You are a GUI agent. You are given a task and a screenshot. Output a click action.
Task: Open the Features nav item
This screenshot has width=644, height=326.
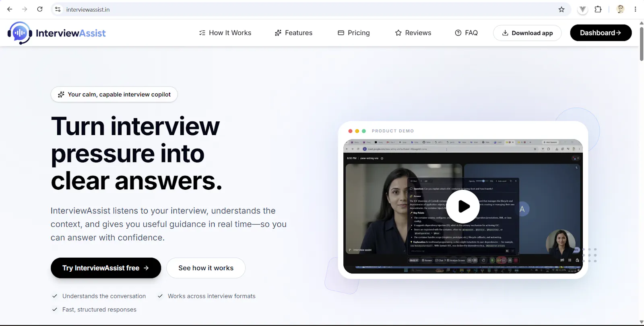pos(293,33)
